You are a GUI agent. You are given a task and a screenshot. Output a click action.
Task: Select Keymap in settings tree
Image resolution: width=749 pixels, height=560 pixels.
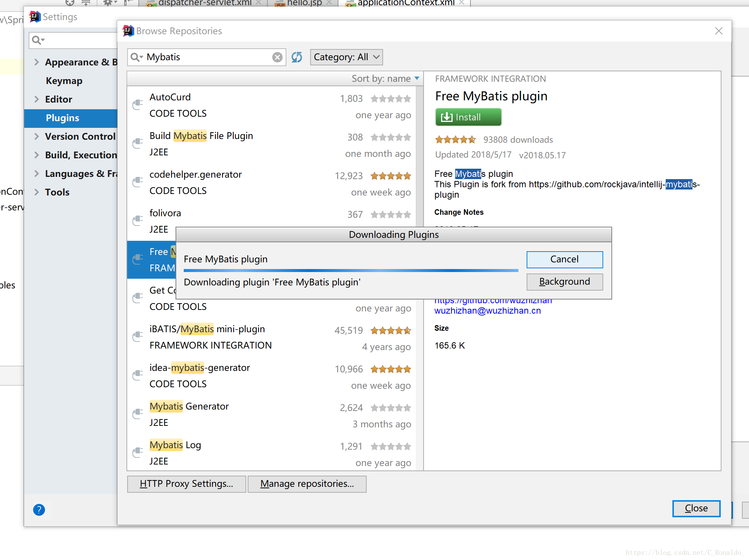64,81
